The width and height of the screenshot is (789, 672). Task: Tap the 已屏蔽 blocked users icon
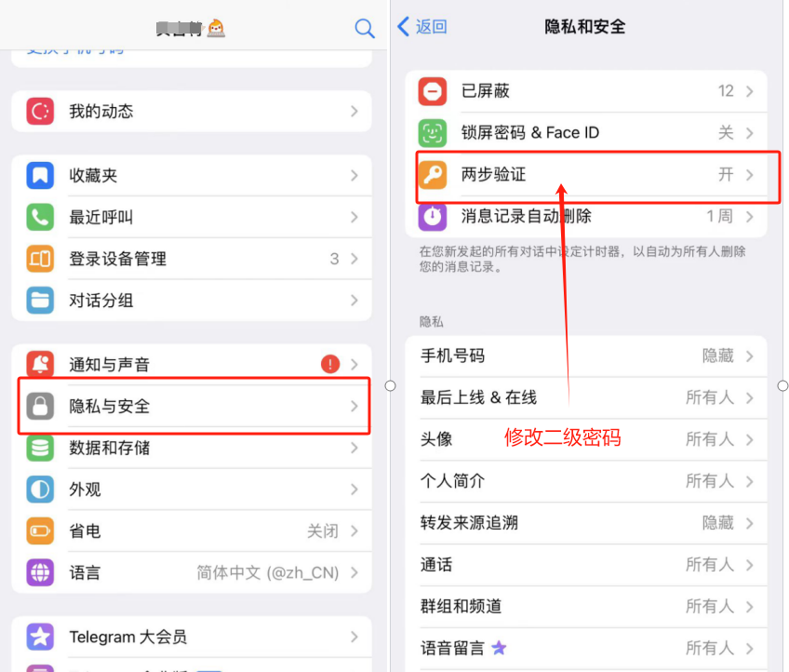point(433,91)
